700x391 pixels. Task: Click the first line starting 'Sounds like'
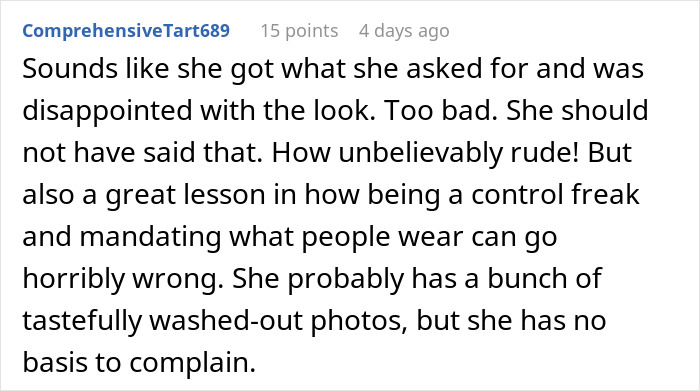tap(333, 69)
